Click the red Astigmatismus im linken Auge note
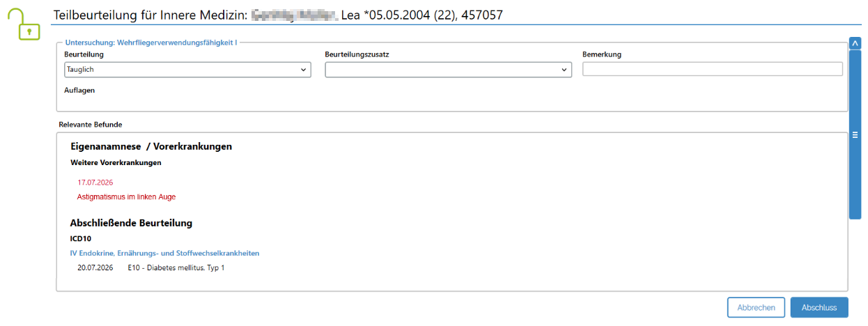Screen dimensions: 868x326 click(126, 197)
